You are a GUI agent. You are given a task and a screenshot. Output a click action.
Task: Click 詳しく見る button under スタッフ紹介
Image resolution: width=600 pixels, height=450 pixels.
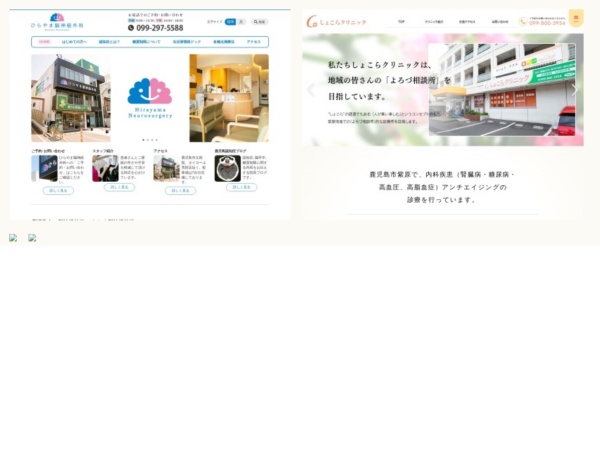point(119,187)
